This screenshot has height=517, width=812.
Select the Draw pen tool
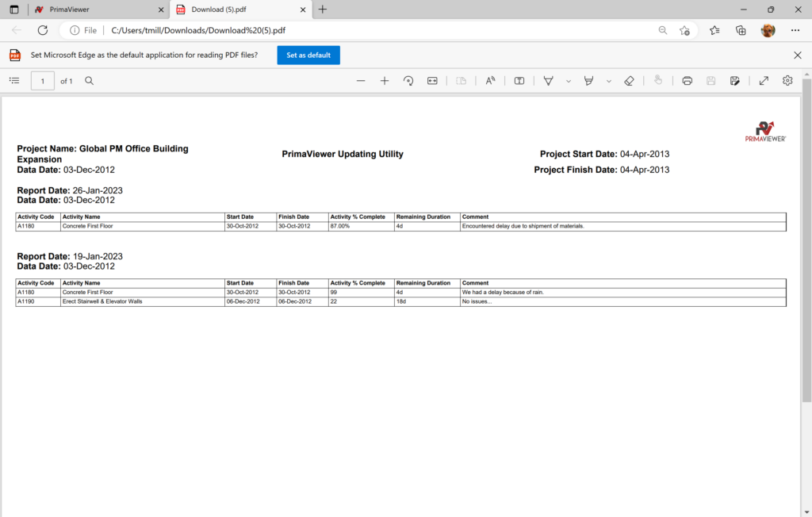pos(548,81)
